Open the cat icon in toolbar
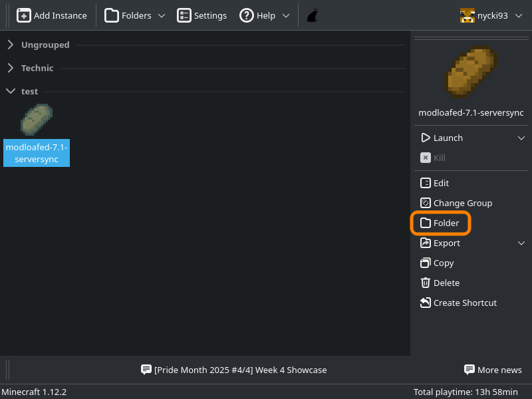 (x=312, y=15)
